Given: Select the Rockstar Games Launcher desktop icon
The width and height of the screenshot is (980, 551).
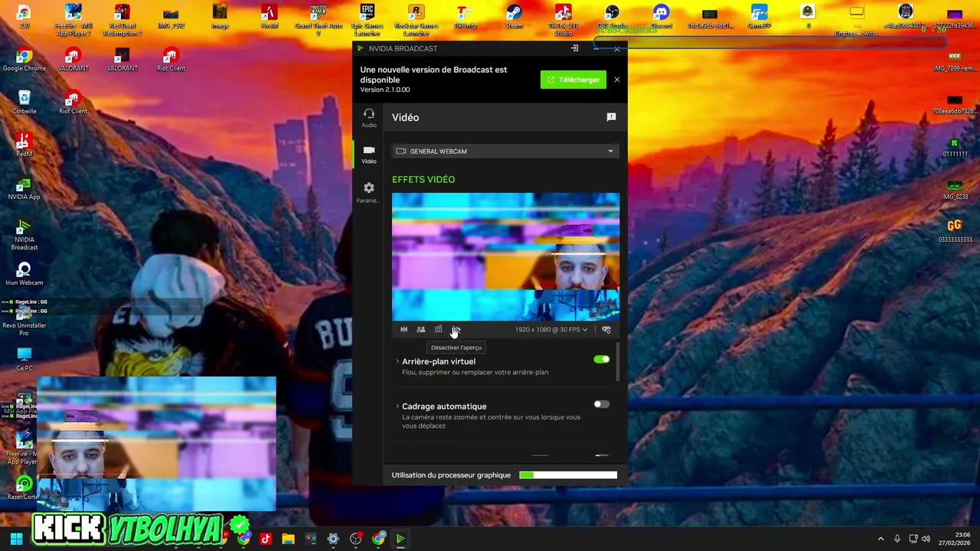Looking at the screenshot, I should [x=416, y=20].
